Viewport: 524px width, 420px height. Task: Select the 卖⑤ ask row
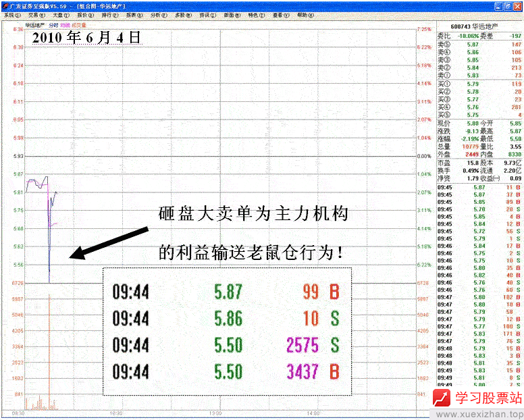(x=479, y=45)
